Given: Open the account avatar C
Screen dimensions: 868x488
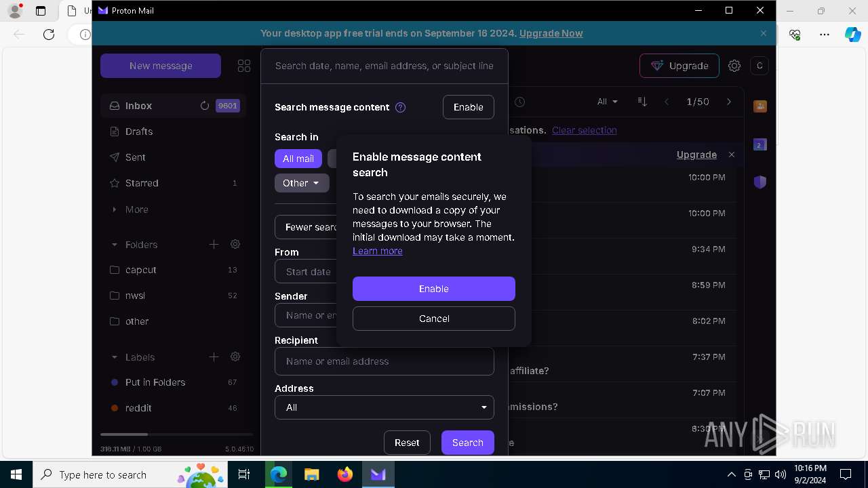Looking at the screenshot, I should click(x=759, y=66).
